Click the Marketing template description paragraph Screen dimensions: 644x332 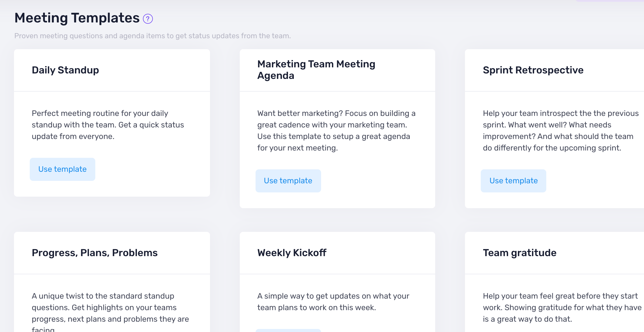tap(336, 130)
